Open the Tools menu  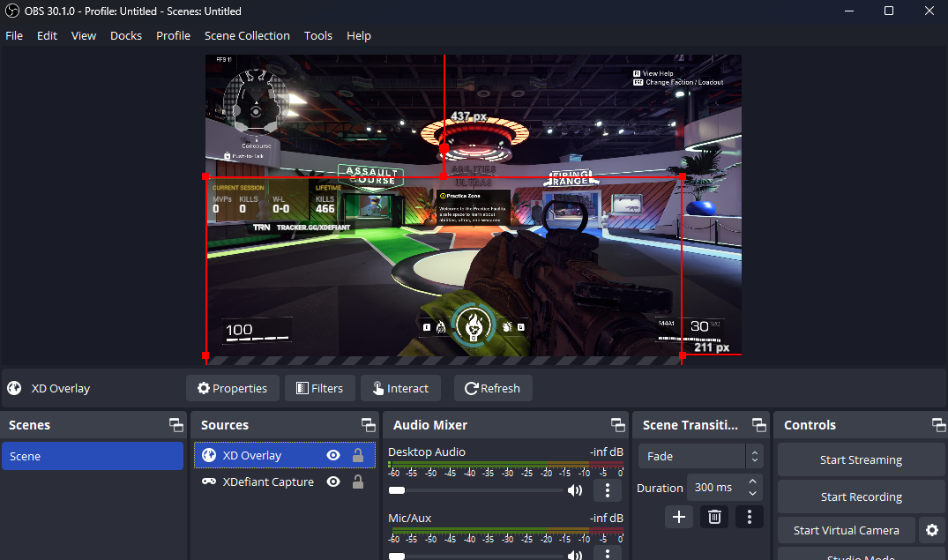tap(318, 35)
